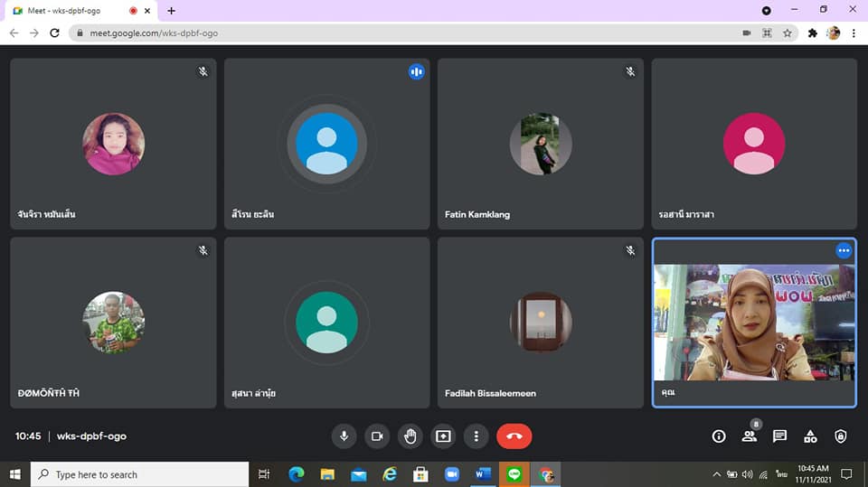868x487 pixels.
Task: Open host controls shield icon
Action: (x=841, y=436)
